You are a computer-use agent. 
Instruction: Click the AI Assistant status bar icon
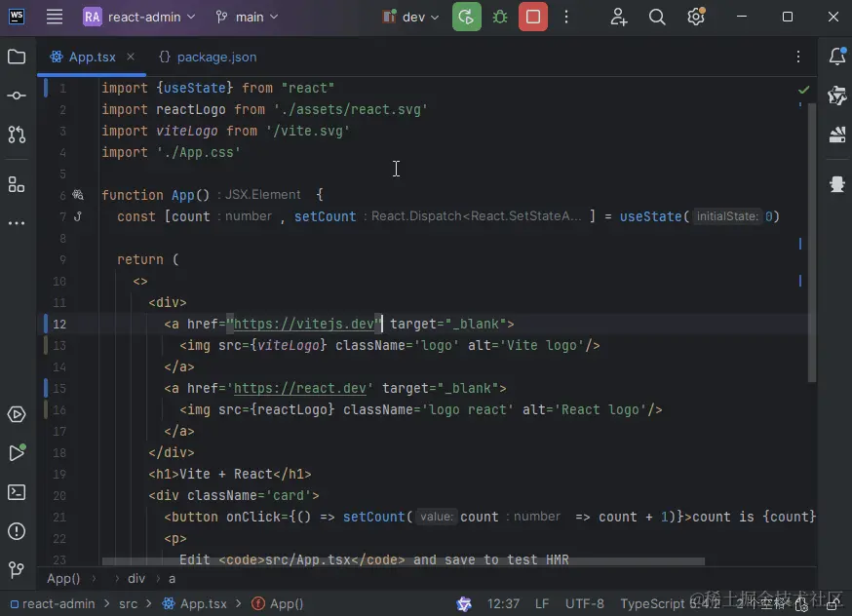click(x=464, y=603)
